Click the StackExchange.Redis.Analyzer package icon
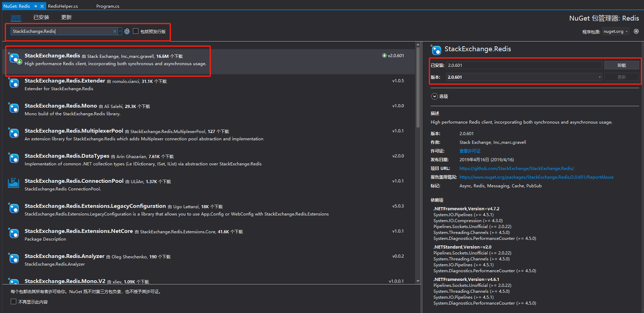Viewport: 644px width, 313px height. tap(14, 259)
